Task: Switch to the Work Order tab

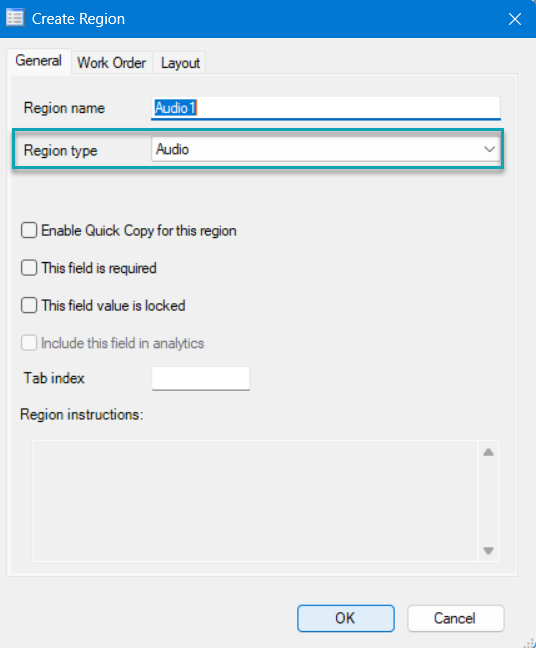Action: tap(112, 63)
